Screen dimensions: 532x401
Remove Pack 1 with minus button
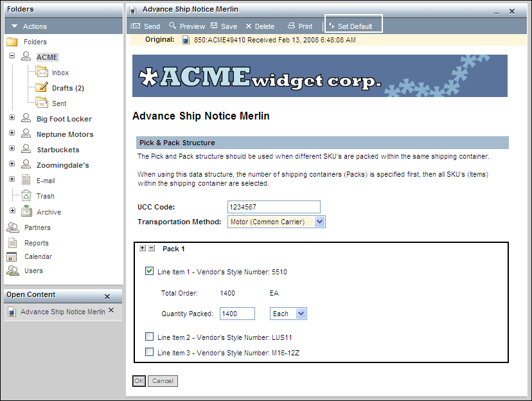point(152,248)
